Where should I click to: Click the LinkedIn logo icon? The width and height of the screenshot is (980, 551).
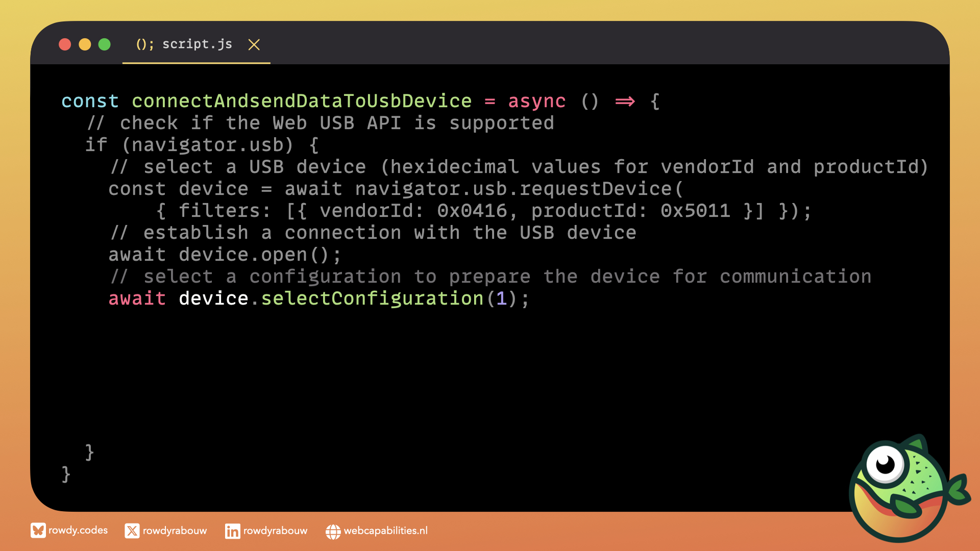tap(232, 531)
